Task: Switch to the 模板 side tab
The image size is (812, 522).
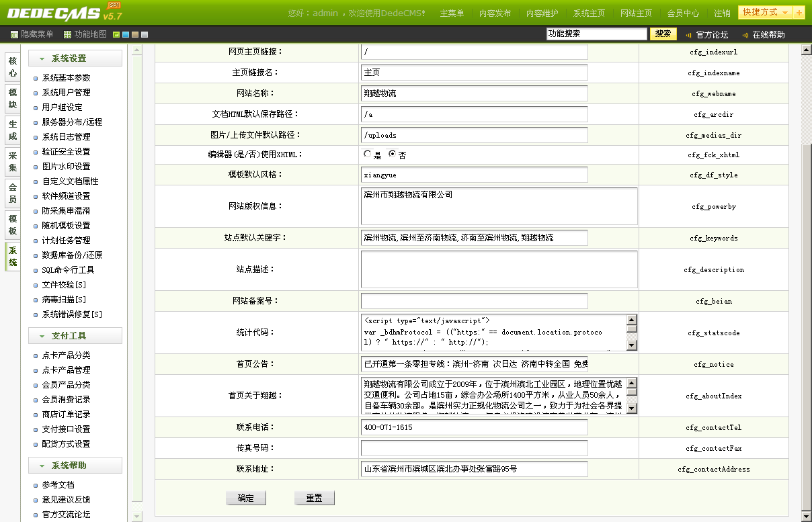Action: [x=12, y=225]
